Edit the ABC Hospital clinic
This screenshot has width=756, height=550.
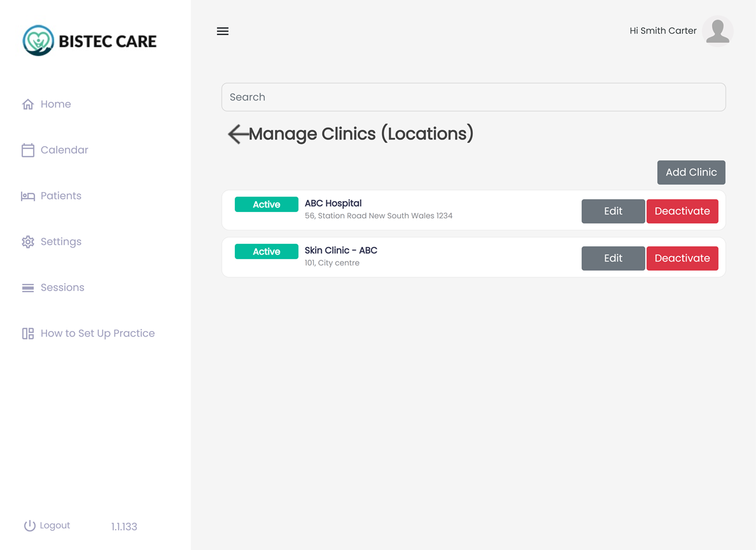[x=613, y=211]
